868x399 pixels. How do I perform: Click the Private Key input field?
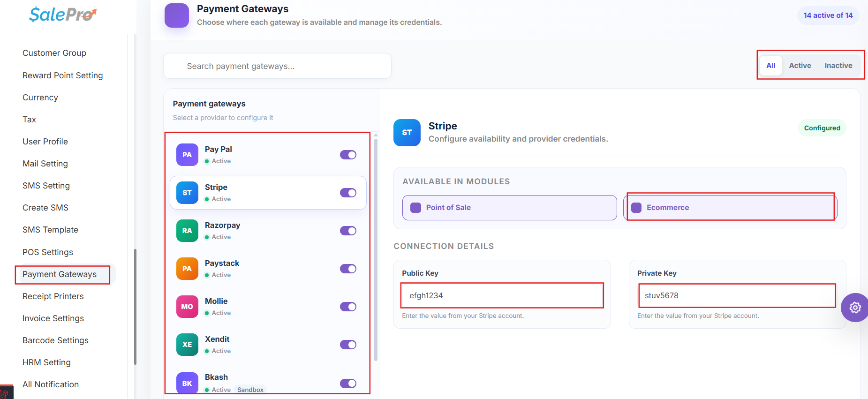coord(737,295)
